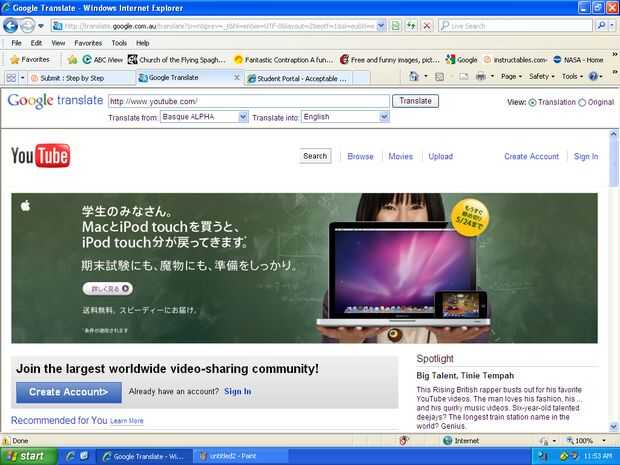Image resolution: width=620 pixels, height=465 pixels.
Task: Click the YouTube logo
Action: 41,155
